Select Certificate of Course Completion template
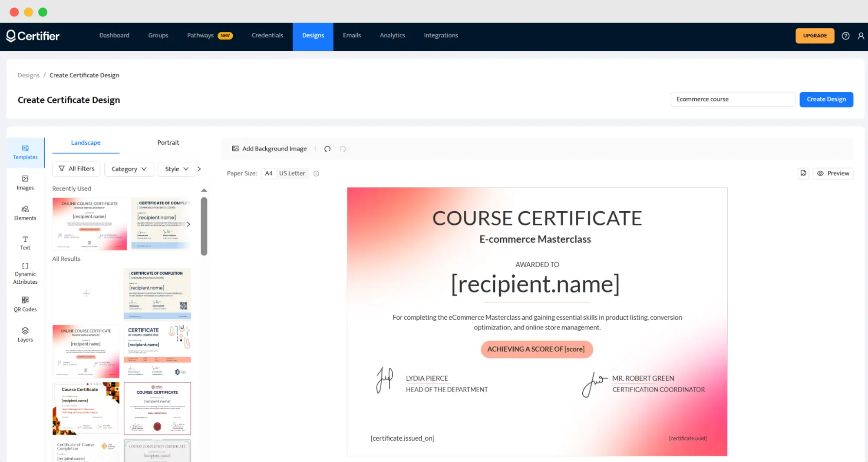This screenshot has height=462, width=868. tap(157, 351)
